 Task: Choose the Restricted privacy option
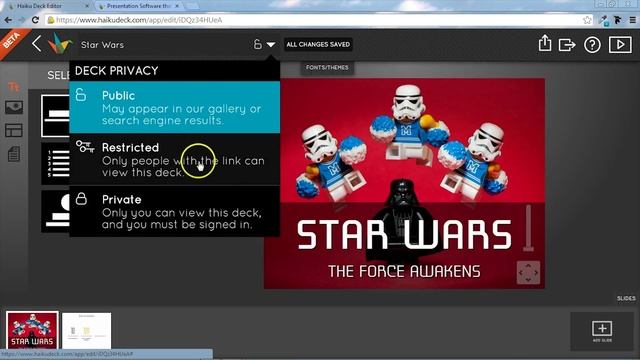175,159
